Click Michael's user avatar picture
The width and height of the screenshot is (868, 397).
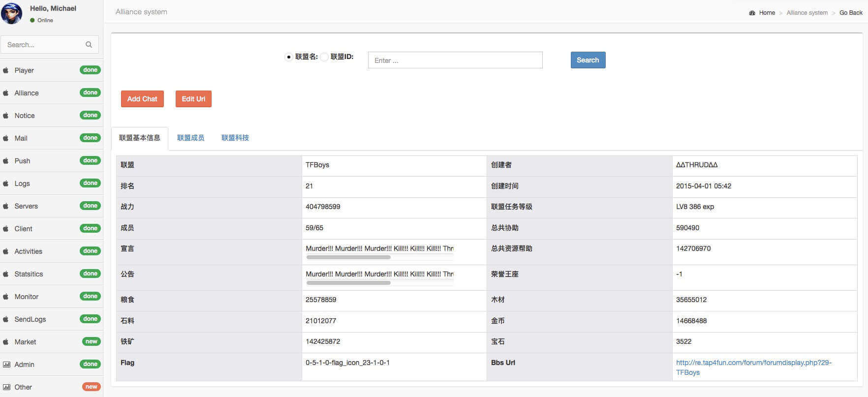click(x=12, y=13)
